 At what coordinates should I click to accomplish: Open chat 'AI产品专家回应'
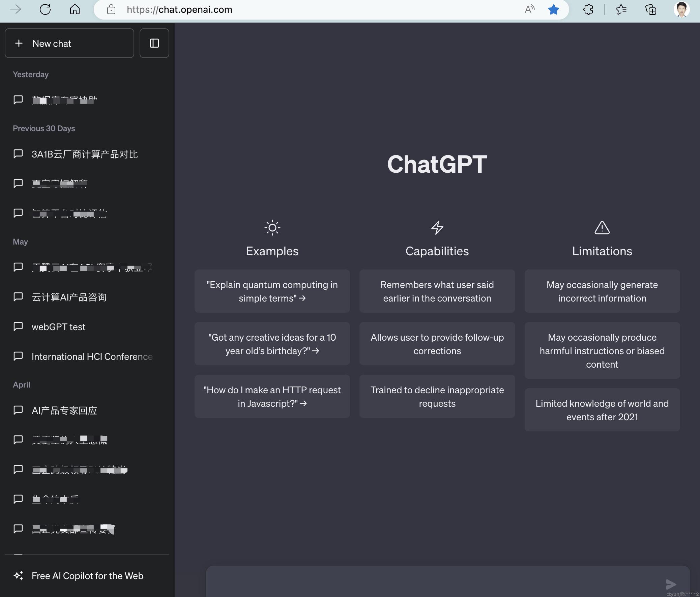click(x=87, y=410)
